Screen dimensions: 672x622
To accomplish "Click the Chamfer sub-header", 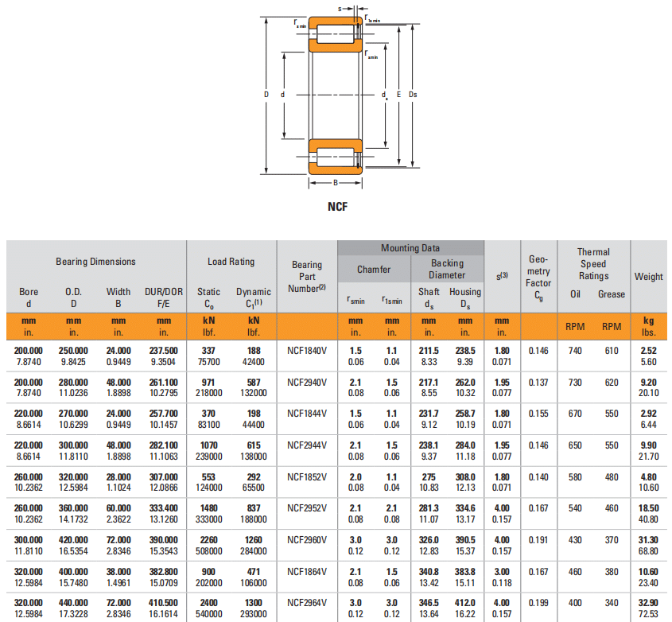I will (x=374, y=270).
